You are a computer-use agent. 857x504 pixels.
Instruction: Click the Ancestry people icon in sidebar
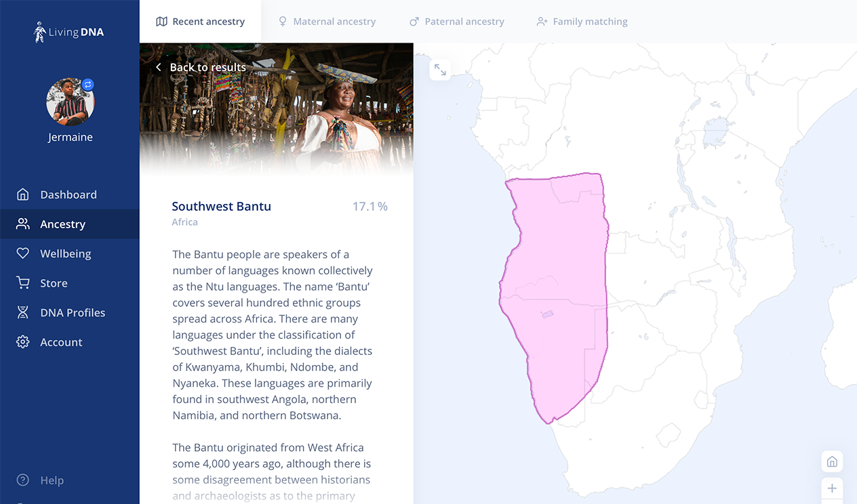pyautogui.click(x=23, y=224)
